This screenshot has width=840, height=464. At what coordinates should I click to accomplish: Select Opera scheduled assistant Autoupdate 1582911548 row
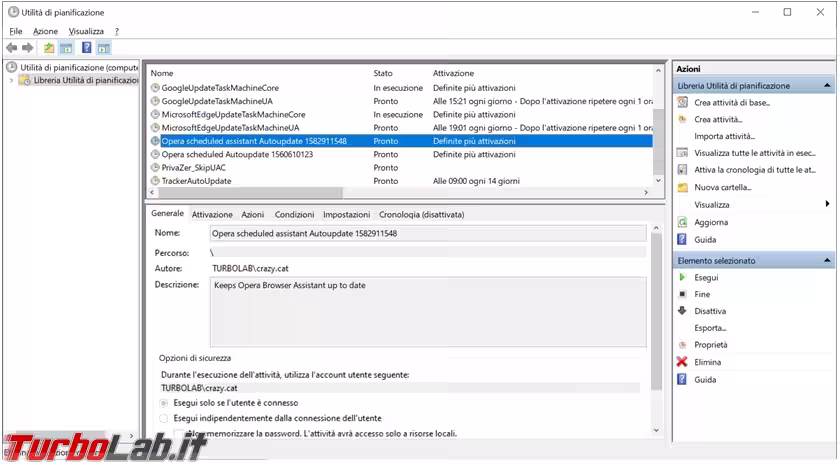401,141
